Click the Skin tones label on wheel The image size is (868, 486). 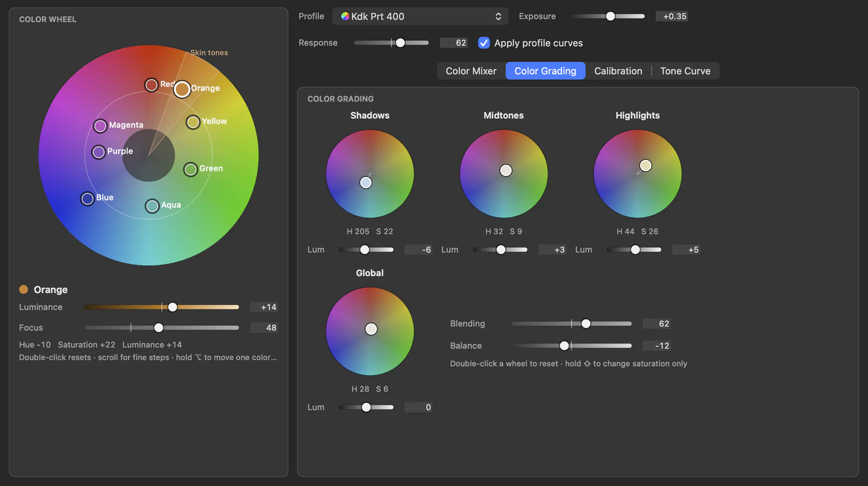tap(209, 53)
